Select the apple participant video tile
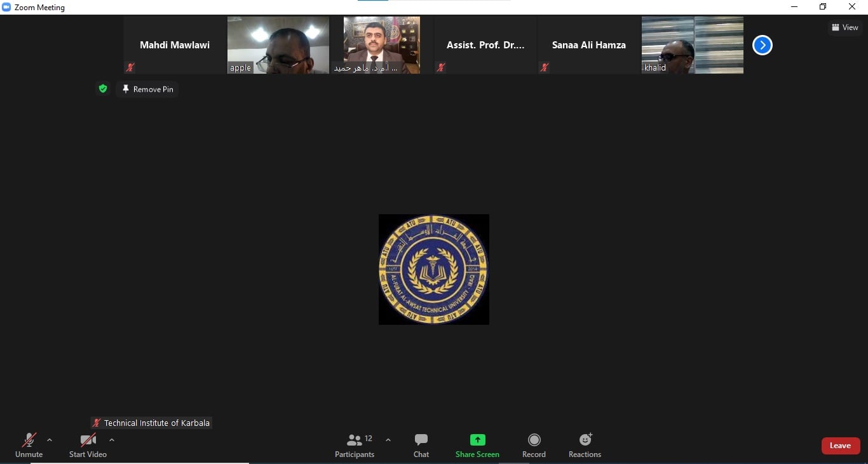 click(278, 45)
